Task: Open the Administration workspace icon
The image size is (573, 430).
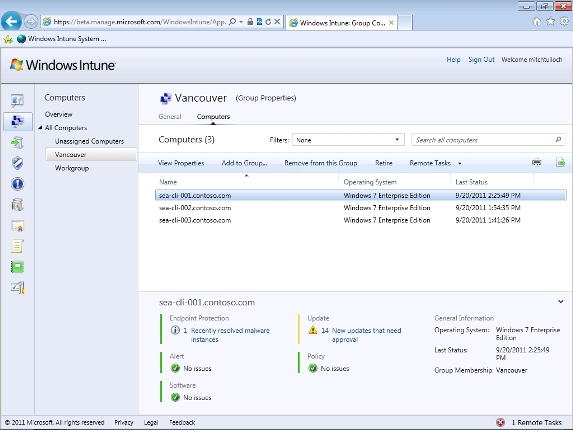Action: (17, 288)
